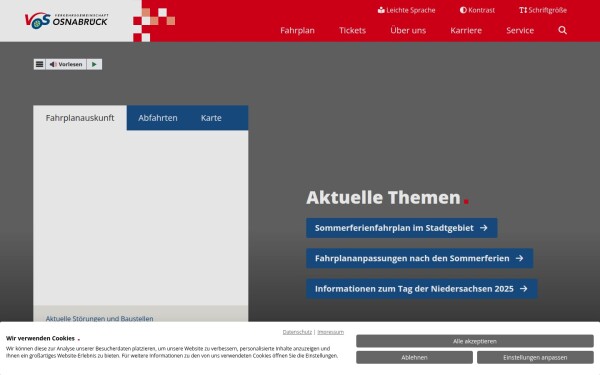Image resolution: width=600 pixels, height=375 pixels.
Task: Switch to the Karte tab
Action: (211, 118)
